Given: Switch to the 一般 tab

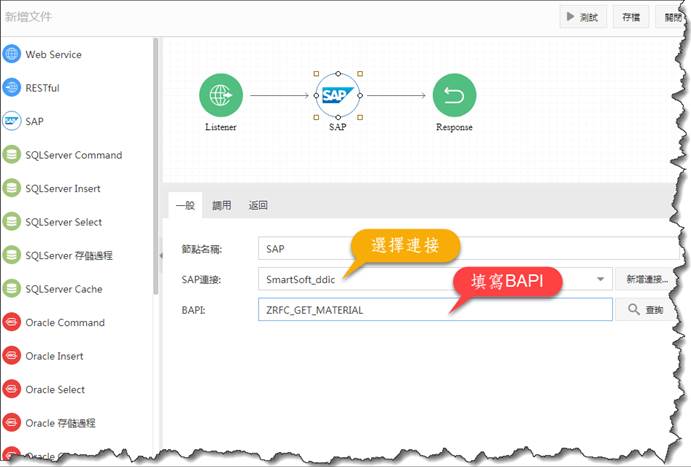Looking at the screenshot, I should pyautogui.click(x=185, y=205).
